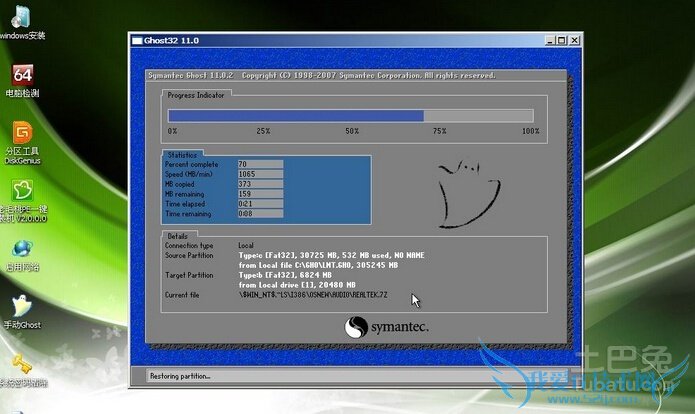The height and width of the screenshot is (414, 695).
Task: Click the 100% progress label
Action: pos(531,131)
